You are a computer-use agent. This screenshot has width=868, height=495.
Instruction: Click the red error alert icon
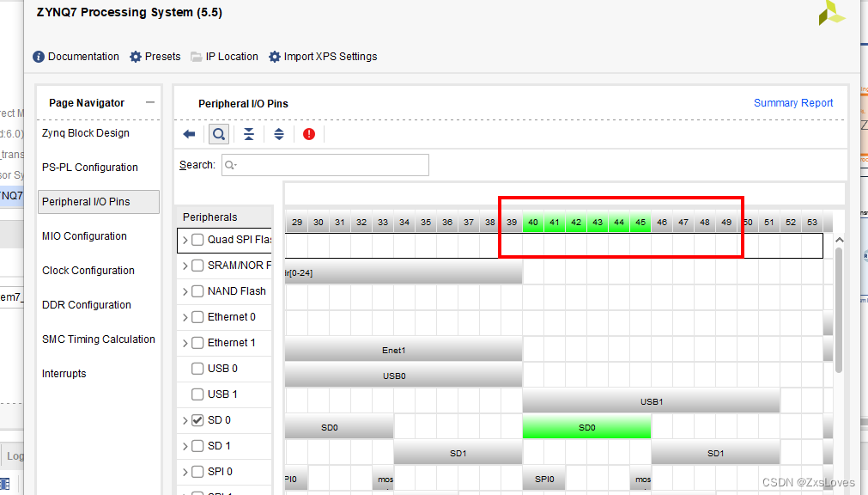309,134
